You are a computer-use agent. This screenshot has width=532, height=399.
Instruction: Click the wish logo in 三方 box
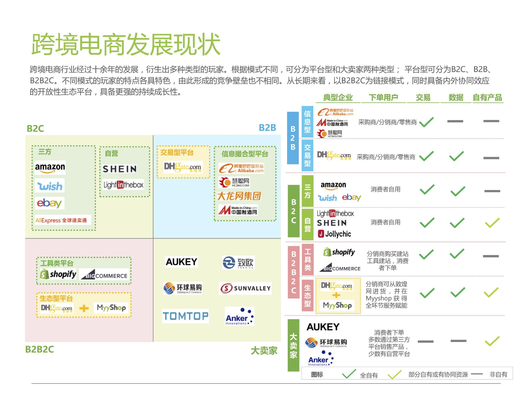tap(50, 185)
